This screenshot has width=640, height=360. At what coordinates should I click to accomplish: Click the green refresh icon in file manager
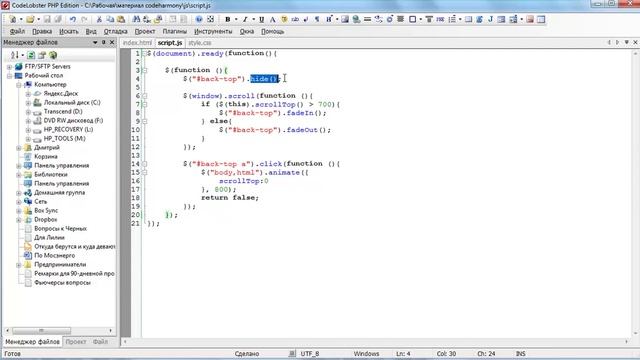[x=31, y=55]
